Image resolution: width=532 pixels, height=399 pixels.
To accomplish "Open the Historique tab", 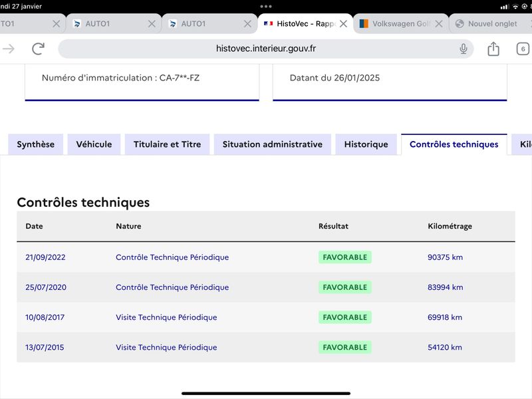I will pos(366,144).
